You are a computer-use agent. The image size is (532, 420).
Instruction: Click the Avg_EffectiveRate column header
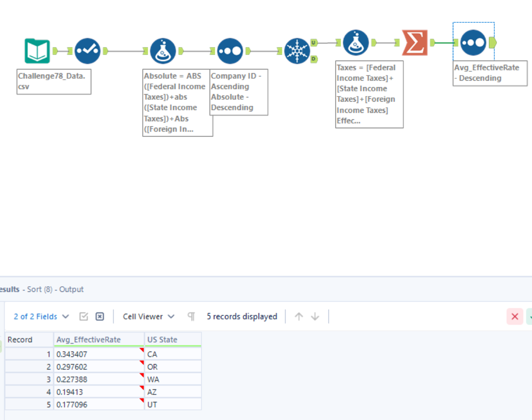(89, 340)
